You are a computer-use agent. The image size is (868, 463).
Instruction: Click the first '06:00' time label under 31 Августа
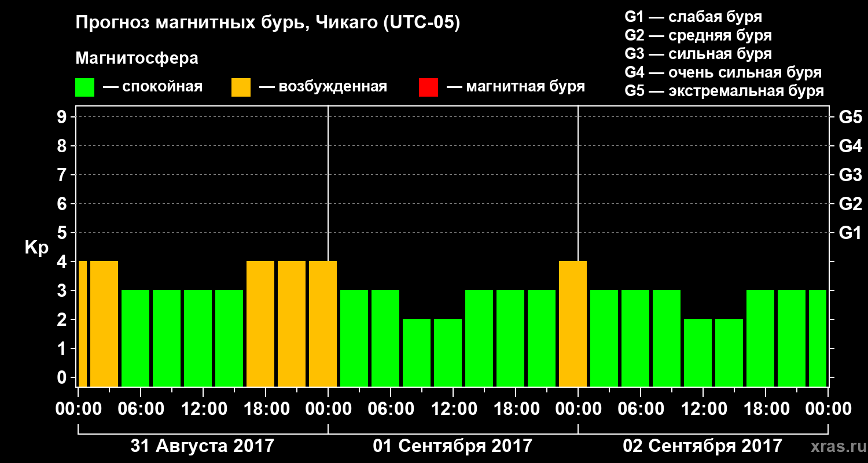(141, 409)
